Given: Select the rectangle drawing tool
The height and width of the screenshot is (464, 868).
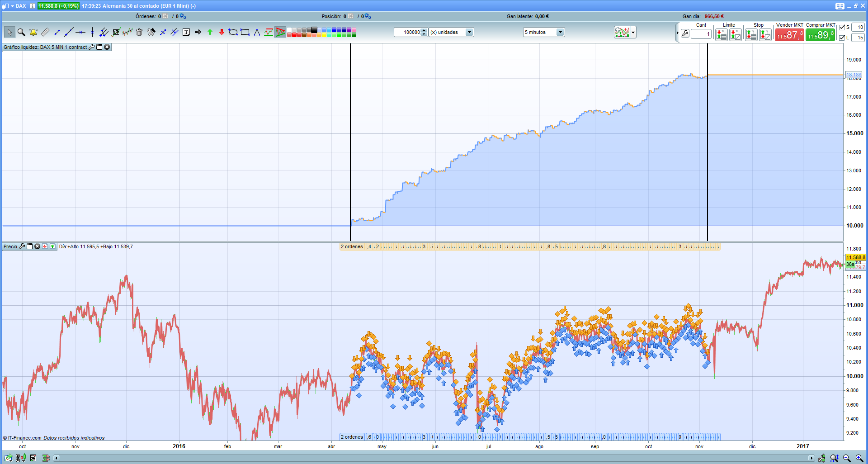Looking at the screenshot, I should coord(245,32).
